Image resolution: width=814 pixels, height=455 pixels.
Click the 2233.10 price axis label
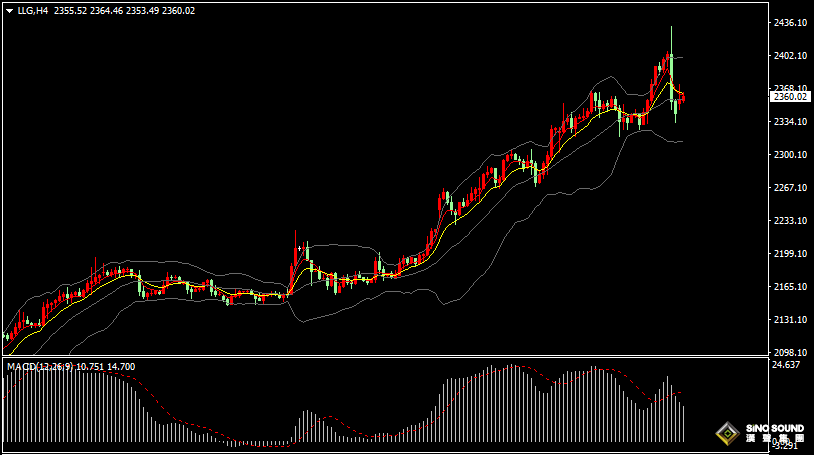789,221
